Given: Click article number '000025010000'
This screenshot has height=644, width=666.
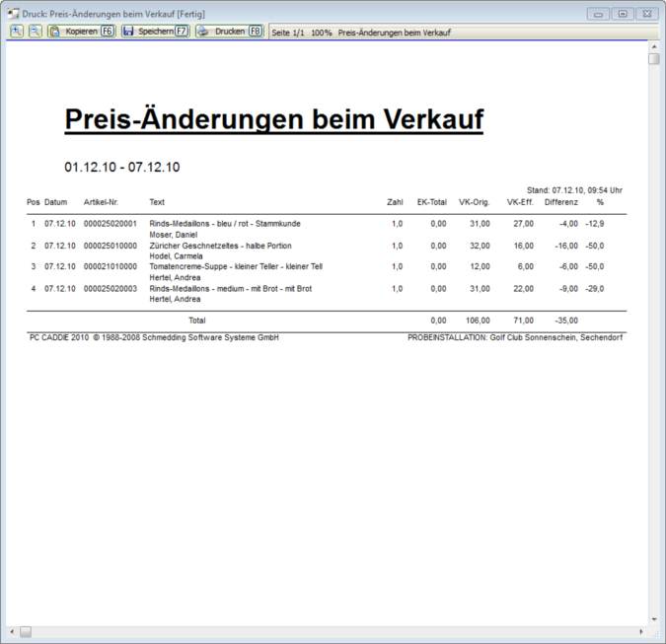Looking at the screenshot, I should coord(111,246).
